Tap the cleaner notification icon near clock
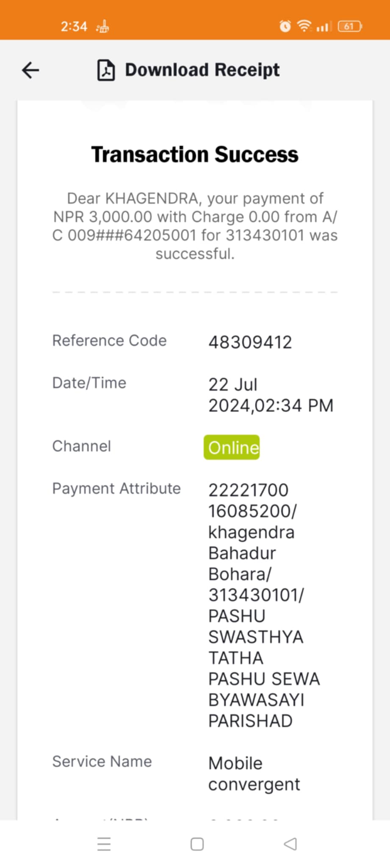Screen dimensions: 390x868 102,27
